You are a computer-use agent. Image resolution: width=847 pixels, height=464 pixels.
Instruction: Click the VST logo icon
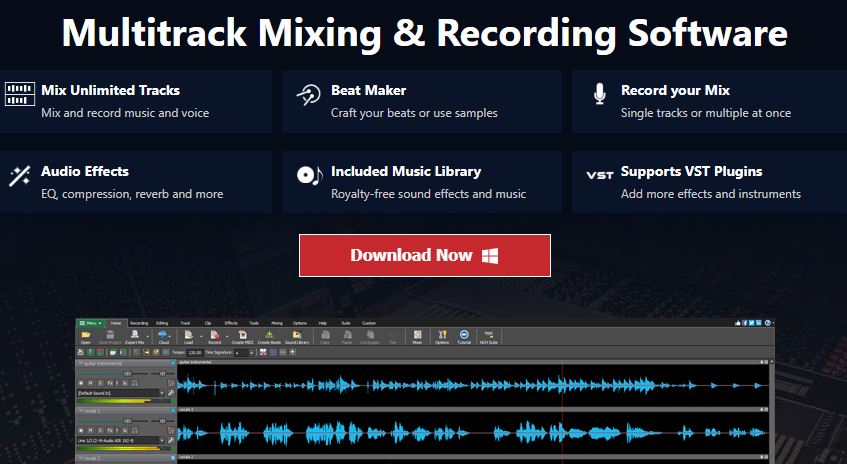tap(600, 175)
